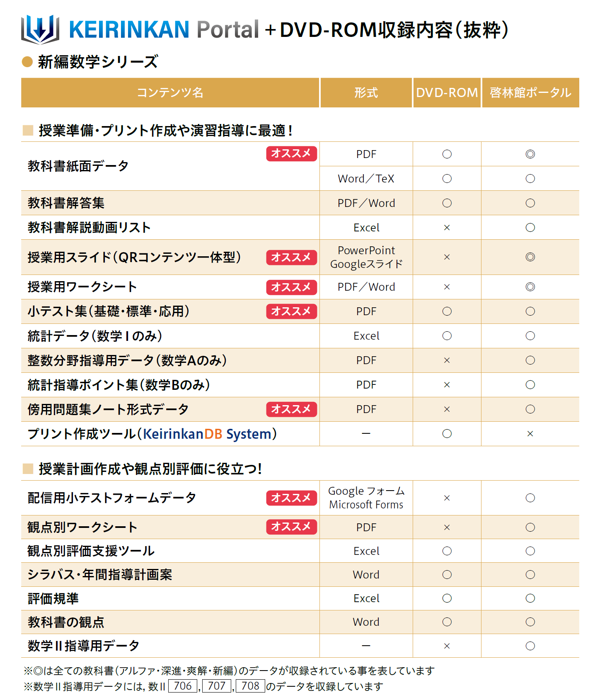The width and height of the screenshot is (595, 700).
Task: Select DVD-ROM circle for 統計データ row
Action: (x=447, y=336)
